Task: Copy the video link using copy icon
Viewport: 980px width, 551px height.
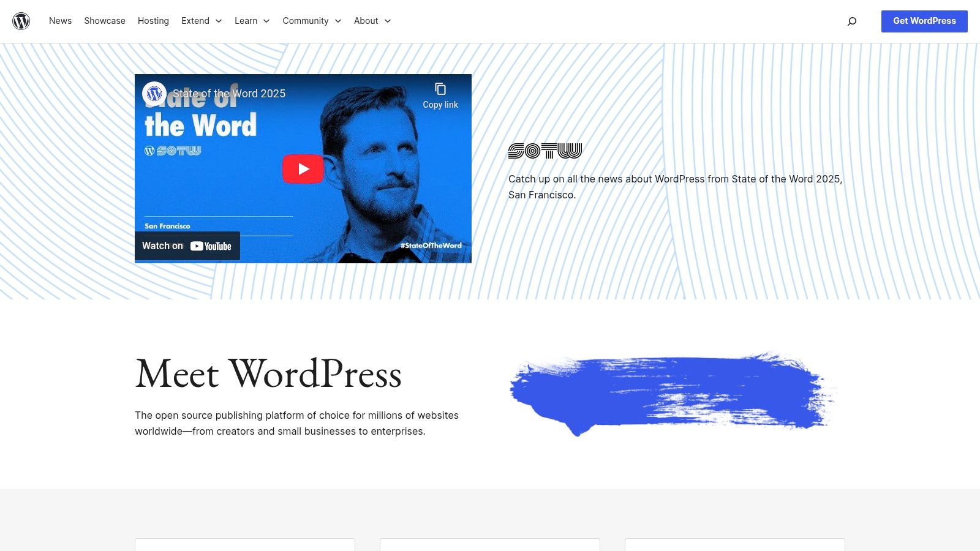Action: click(x=440, y=89)
